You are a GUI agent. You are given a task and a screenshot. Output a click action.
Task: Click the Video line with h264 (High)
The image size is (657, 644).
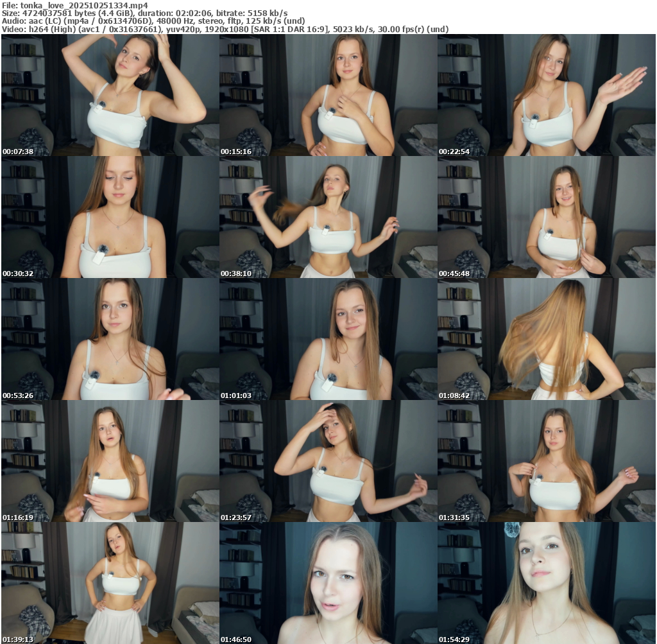tap(225, 30)
